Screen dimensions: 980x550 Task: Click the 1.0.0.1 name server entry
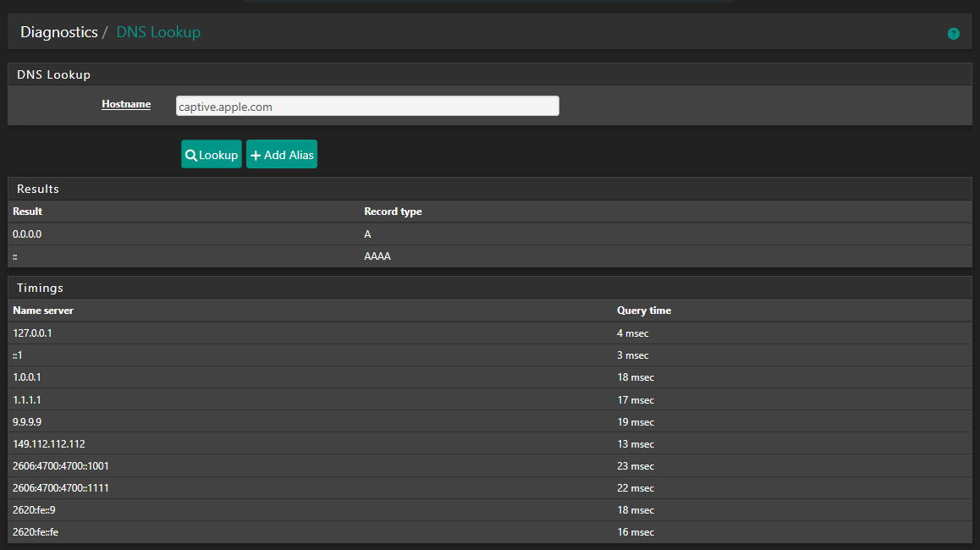[x=27, y=377]
